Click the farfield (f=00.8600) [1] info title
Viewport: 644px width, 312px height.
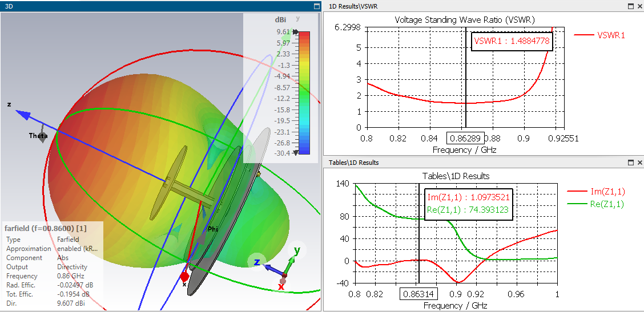tap(45, 228)
